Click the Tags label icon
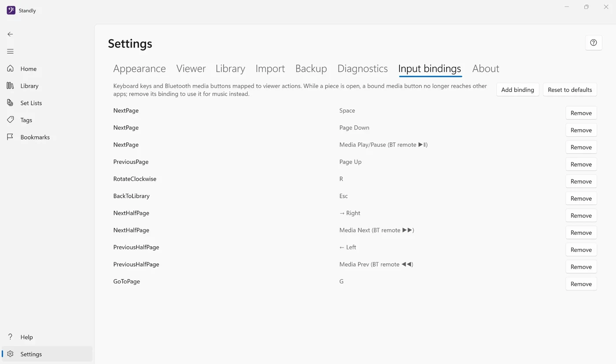 point(10,120)
